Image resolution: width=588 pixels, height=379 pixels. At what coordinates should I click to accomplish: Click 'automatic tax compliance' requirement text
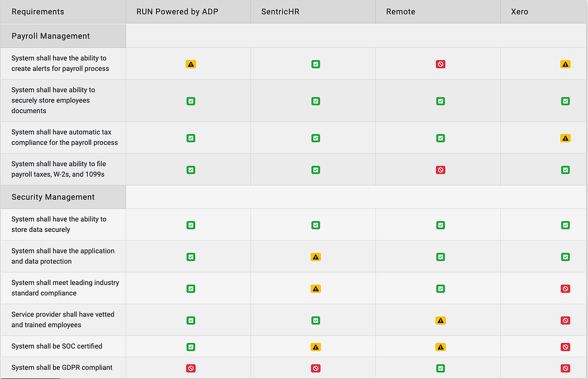click(64, 137)
